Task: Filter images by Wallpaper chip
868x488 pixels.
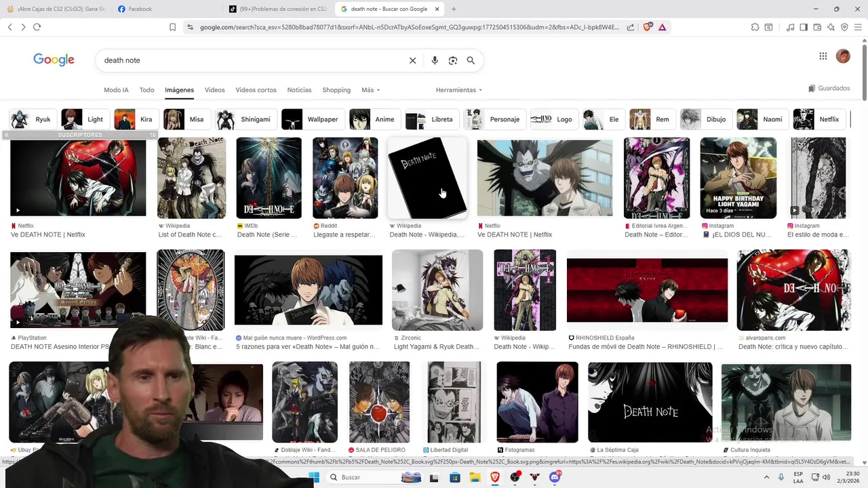Action: coord(313,119)
